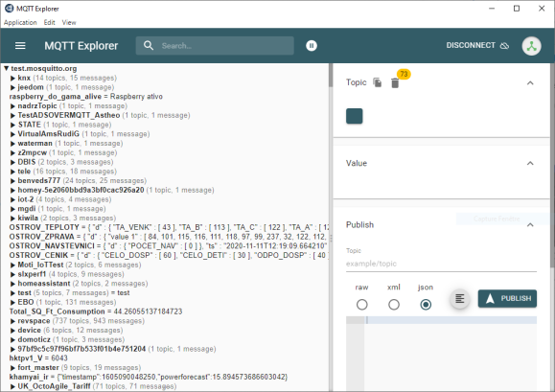Open the hamburger navigation menu
Viewport: 555px width, 392px height.
20,46
